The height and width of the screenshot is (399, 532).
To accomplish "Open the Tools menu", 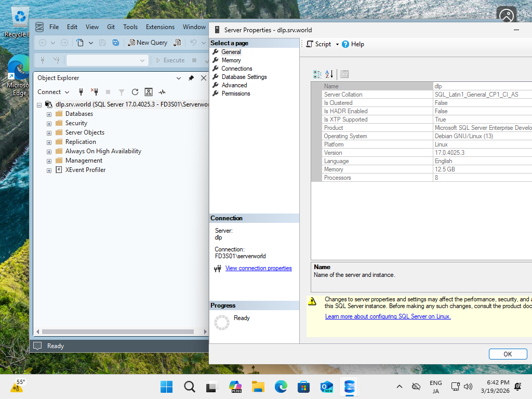I will 130,27.
